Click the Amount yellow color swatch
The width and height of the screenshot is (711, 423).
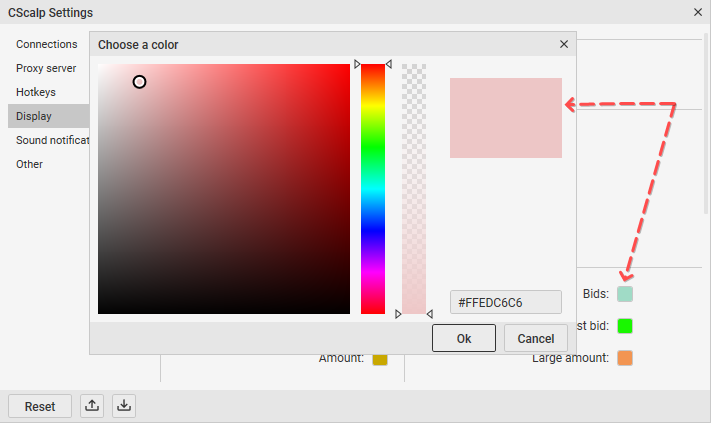click(x=380, y=359)
